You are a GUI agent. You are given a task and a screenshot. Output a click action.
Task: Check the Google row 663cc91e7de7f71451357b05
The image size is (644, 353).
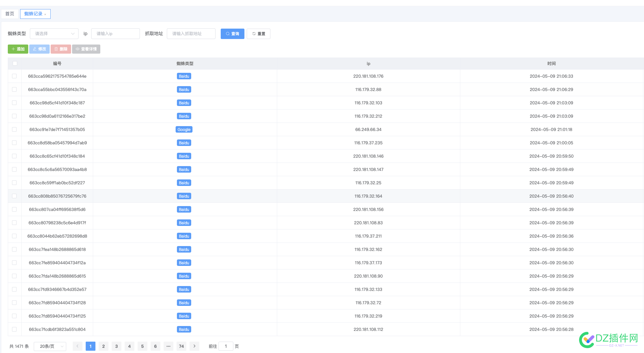[14, 129]
